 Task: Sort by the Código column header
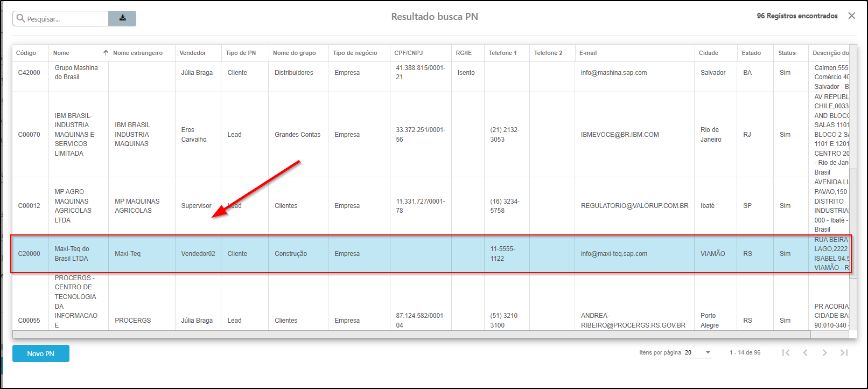(x=26, y=53)
